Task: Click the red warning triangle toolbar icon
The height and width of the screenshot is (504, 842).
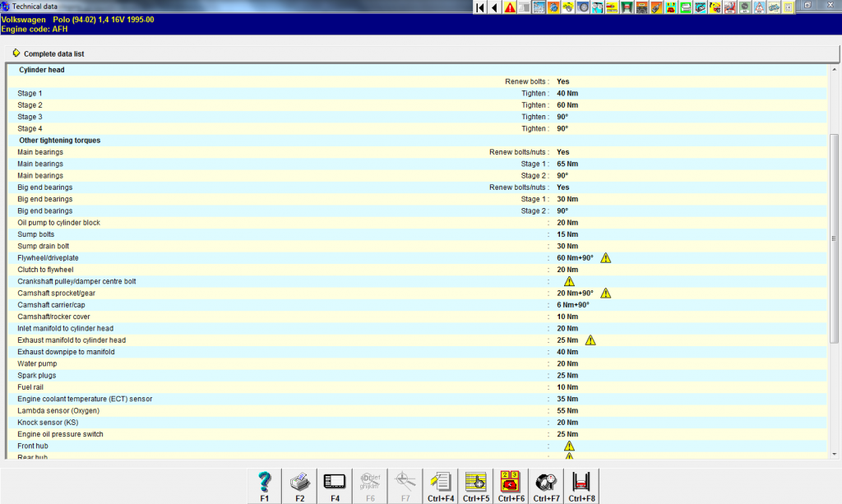Action: (x=510, y=7)
